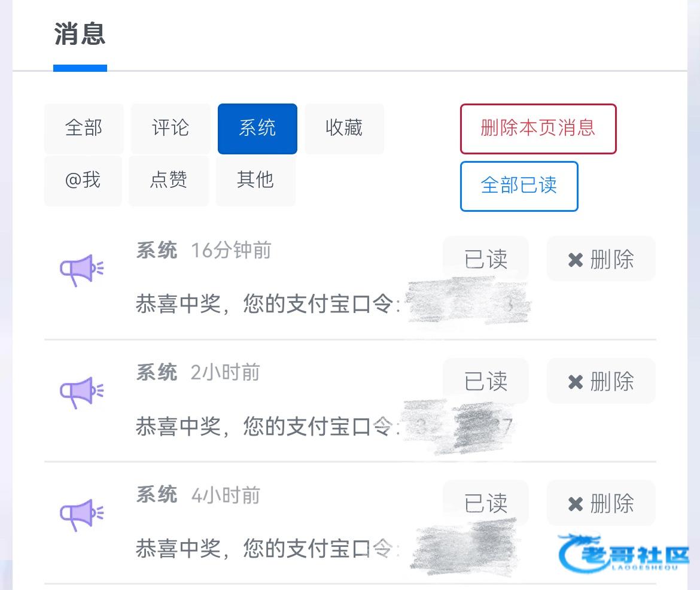Open the 收藏 messages filter

click(x=344, y=128)
